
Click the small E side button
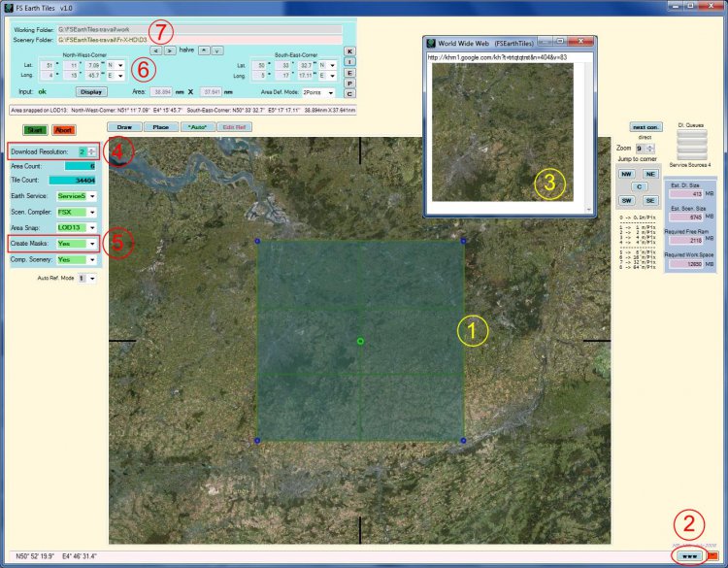(349, 73)
